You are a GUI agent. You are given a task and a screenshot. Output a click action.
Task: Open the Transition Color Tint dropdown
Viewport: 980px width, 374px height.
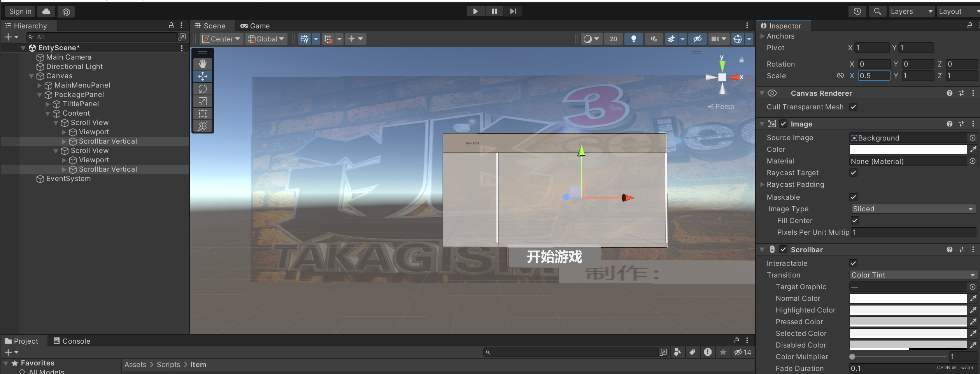click(913, 275)
